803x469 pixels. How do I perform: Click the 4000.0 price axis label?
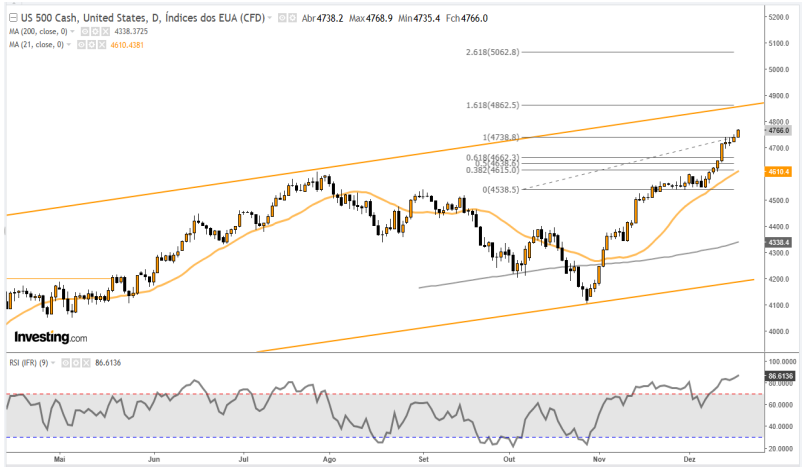pyautogui.click(x=778, y=331)
